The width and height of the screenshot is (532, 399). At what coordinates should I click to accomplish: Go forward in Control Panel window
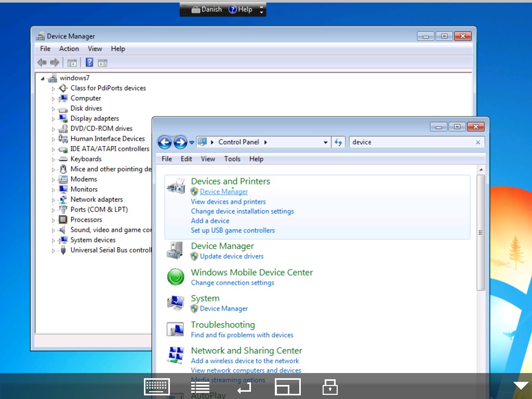tap(180, 142)
